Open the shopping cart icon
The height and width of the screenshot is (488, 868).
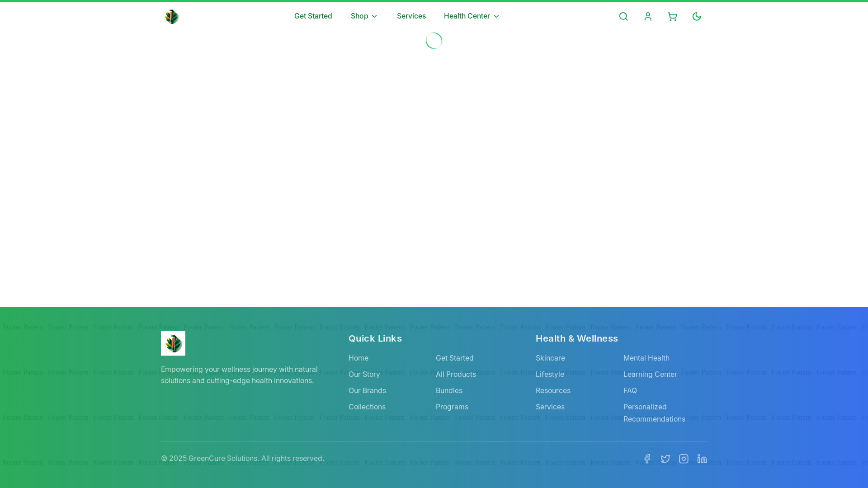click(672, 17)
